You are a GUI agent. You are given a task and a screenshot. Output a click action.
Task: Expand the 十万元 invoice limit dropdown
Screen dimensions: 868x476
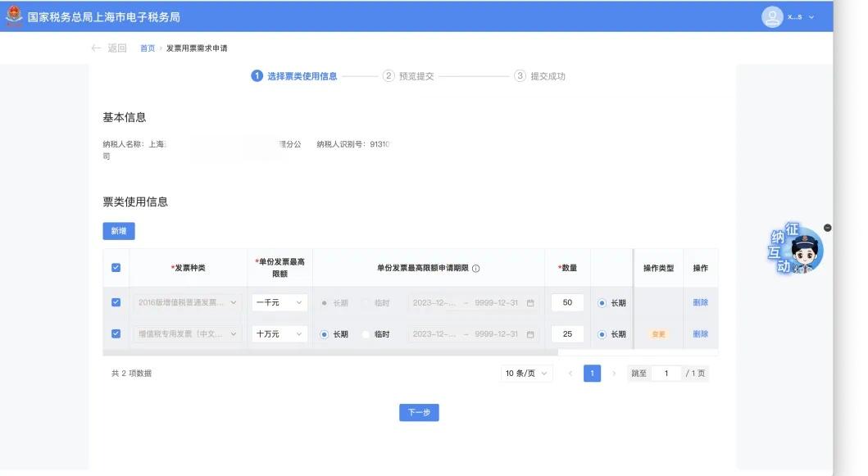pos(279,334)
